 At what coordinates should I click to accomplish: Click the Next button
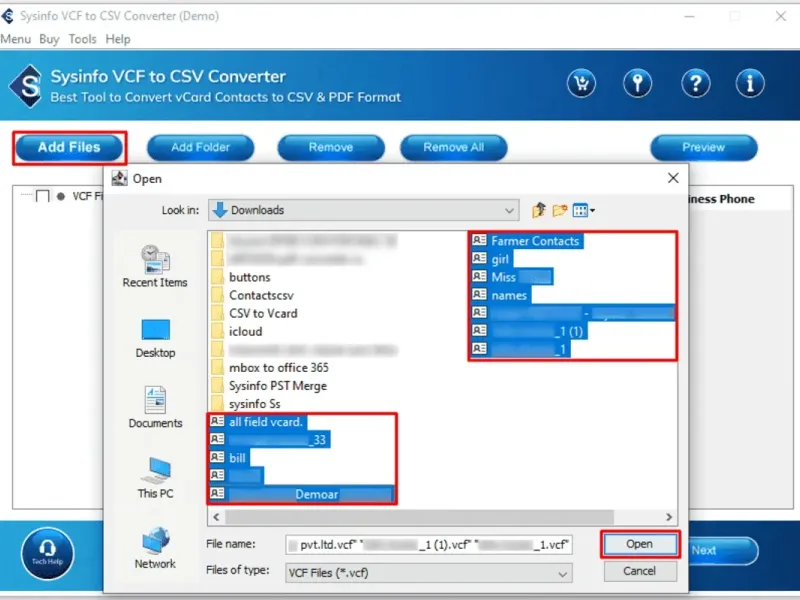coord(723,551)
